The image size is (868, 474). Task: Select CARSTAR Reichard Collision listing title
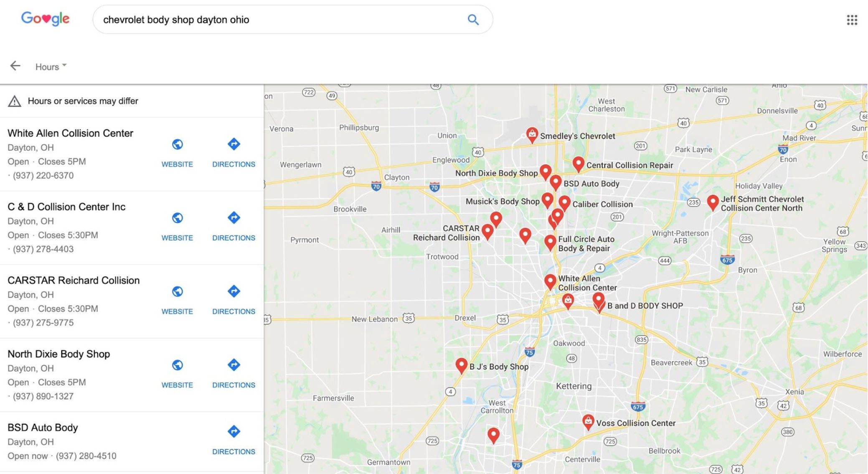(74, 280)
